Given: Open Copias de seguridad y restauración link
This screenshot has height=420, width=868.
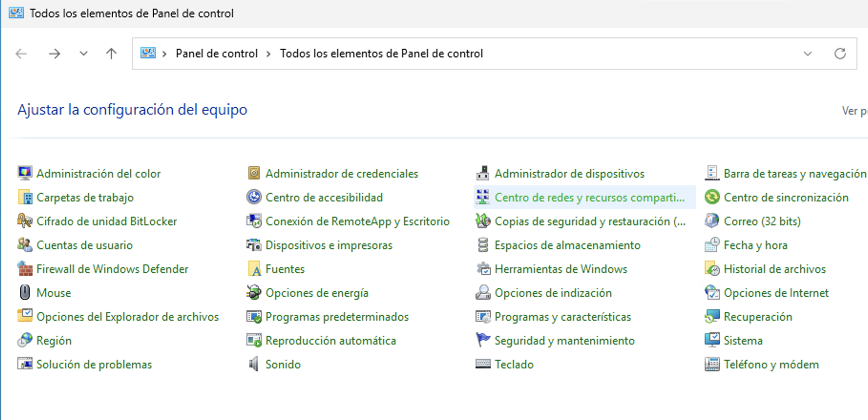Looking at the screenshot, I should pos(590,221).
